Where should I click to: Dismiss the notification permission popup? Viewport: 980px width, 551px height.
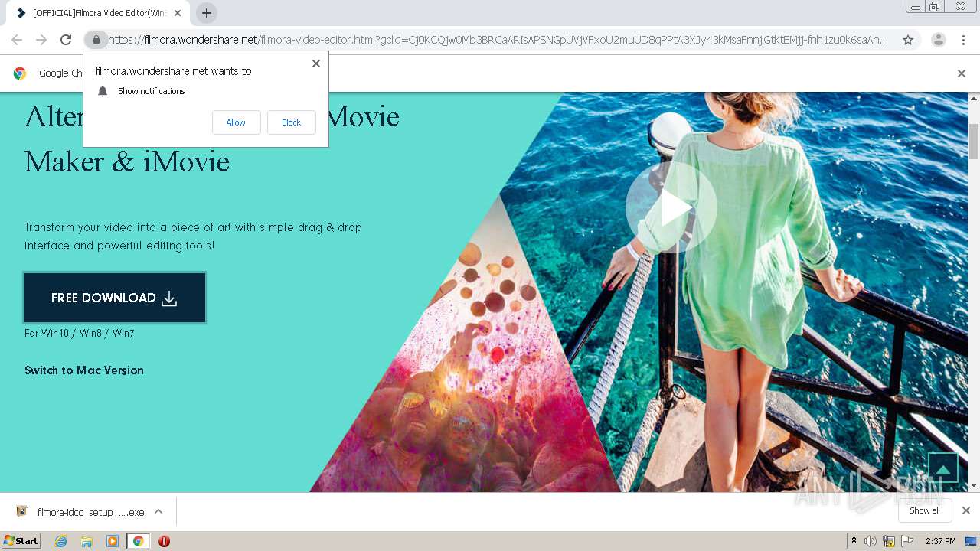tap(316, 64)
